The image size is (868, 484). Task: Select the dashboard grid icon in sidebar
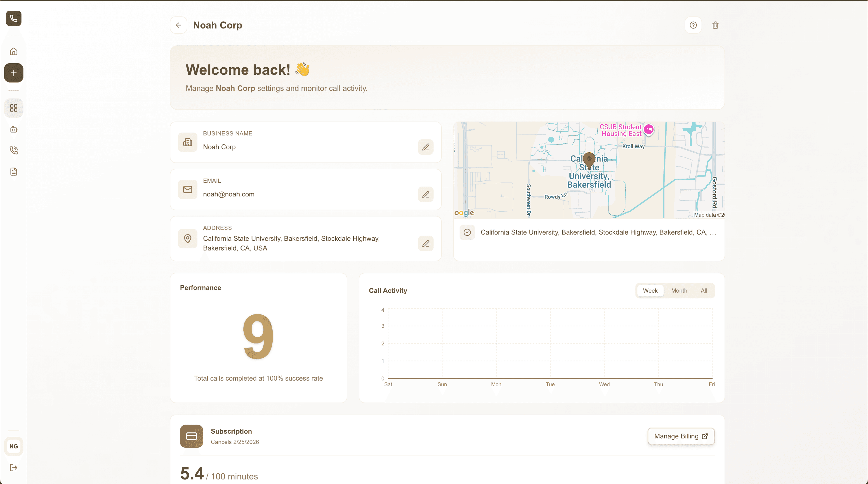pos(14,108)
